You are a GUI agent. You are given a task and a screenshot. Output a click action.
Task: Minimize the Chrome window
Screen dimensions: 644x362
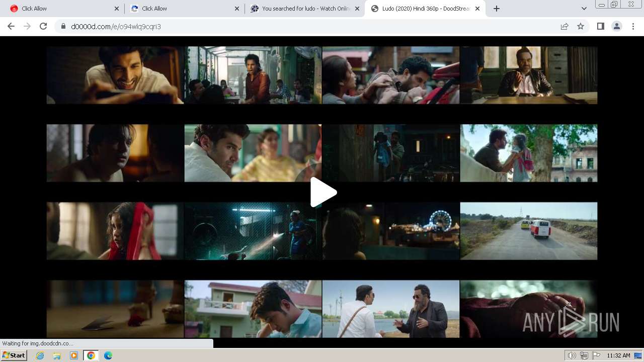(x=601, y=5)
